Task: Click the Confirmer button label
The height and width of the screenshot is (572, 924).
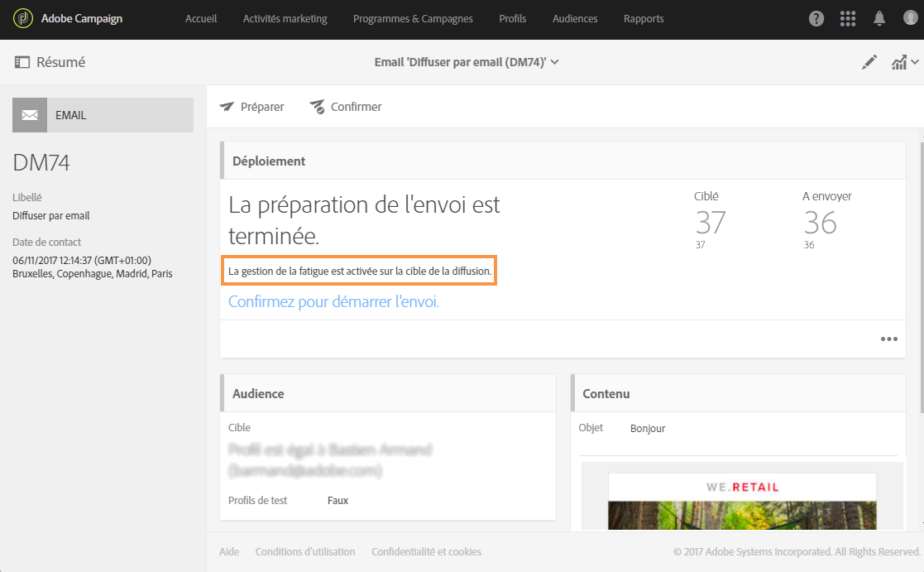Action: pyautogui.click(x=356, y=107)
